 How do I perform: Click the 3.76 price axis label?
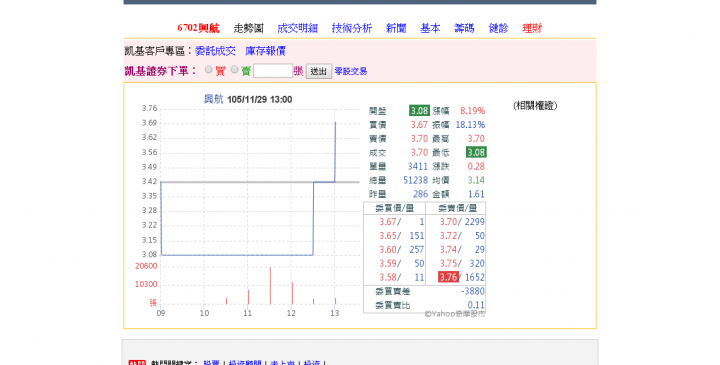coord(149,108)
